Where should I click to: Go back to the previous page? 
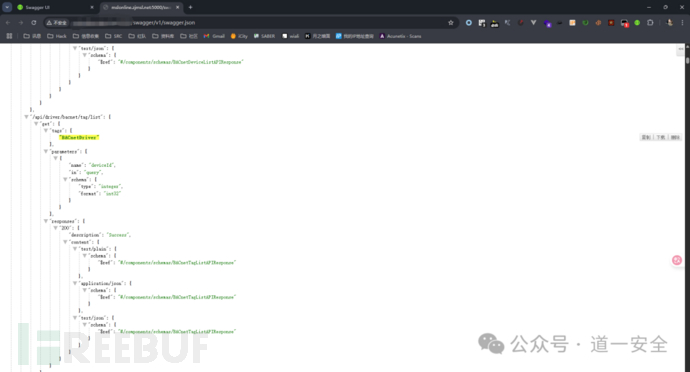click(8, 22)
